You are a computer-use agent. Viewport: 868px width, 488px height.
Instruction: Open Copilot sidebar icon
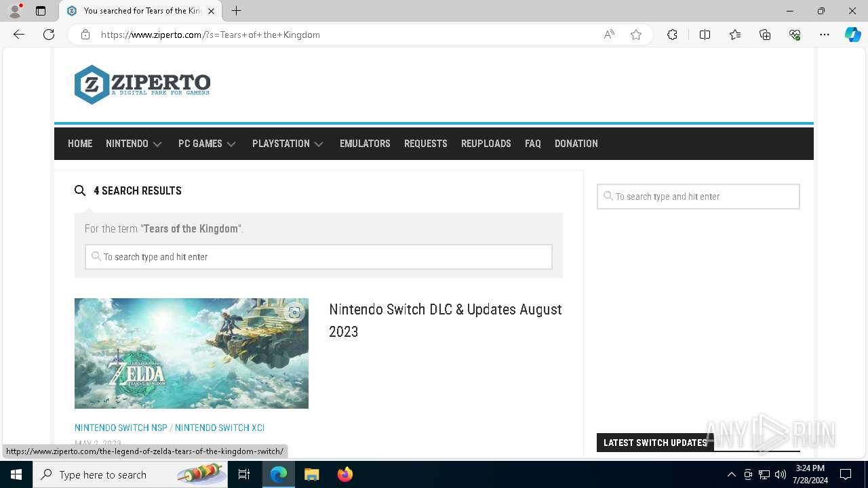pos(852,35)
